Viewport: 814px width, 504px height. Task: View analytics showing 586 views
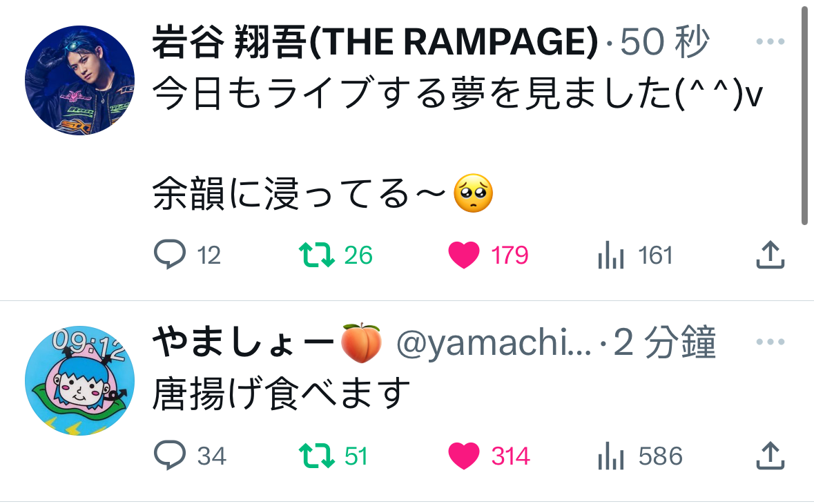click(610, 456)
